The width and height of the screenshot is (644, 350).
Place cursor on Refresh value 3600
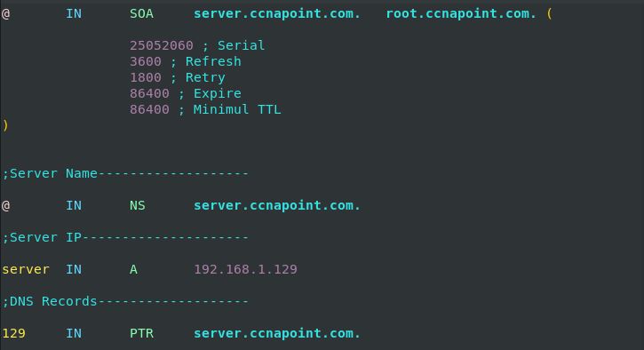146,61
